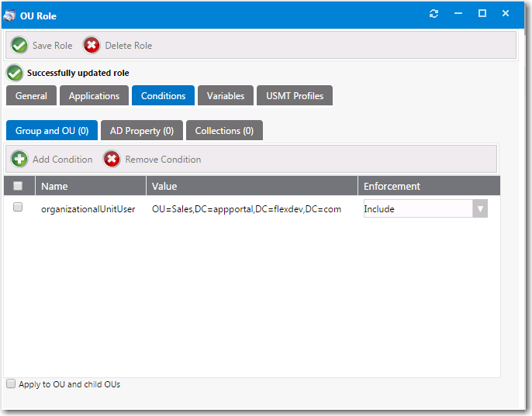Image resolution: width=532 pixels, height=416 pixels.
Task: Click the red Remove Condition X icon
Action: (x=112, y=160)
